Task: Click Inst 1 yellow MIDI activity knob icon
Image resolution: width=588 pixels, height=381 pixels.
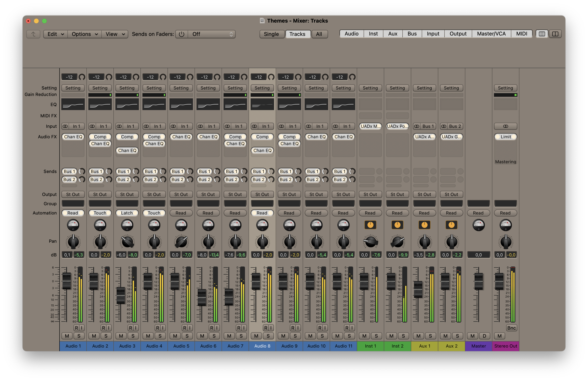Action: pyautogui.click(x=370, y=225)
